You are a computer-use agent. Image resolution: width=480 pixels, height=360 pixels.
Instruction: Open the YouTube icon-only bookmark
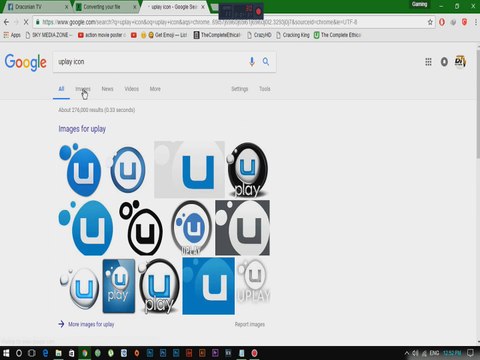tap(134, 35)
